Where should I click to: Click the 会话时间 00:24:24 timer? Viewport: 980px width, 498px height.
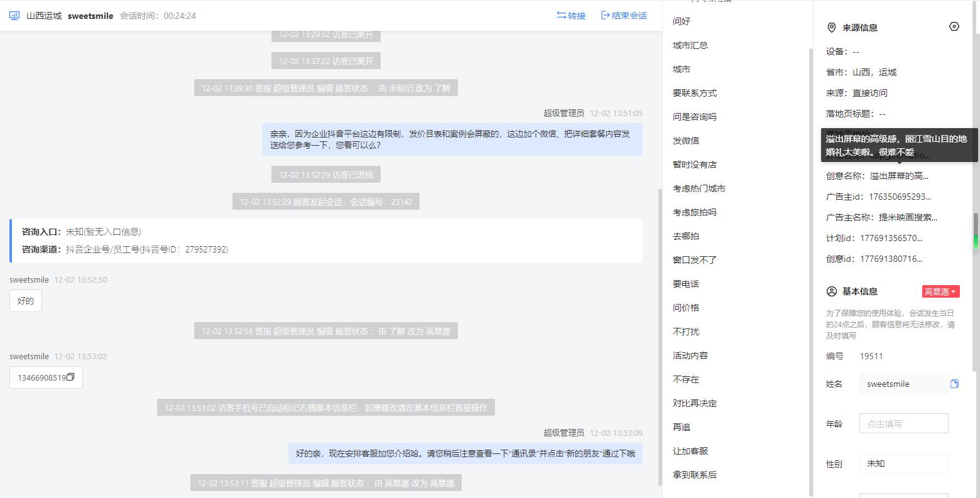click(158, 16)
